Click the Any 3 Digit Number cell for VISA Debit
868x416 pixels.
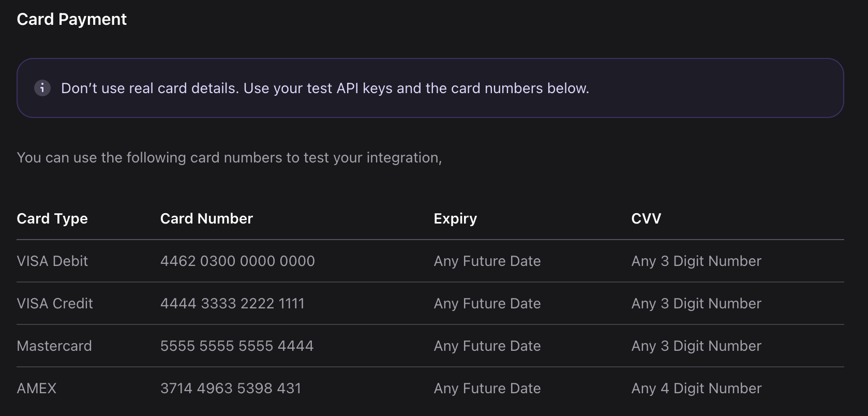pyautogui.click(x=696, y=261)
